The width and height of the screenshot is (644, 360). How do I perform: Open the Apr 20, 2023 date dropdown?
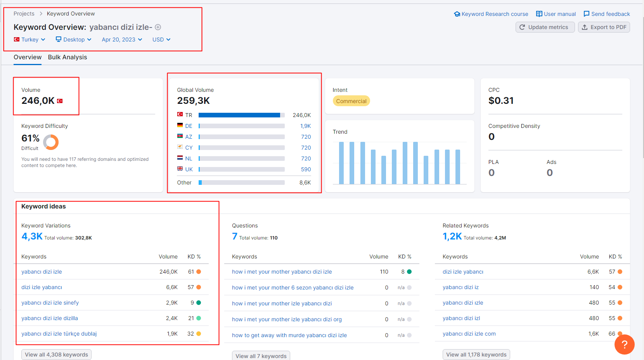(x=122, y=40)
